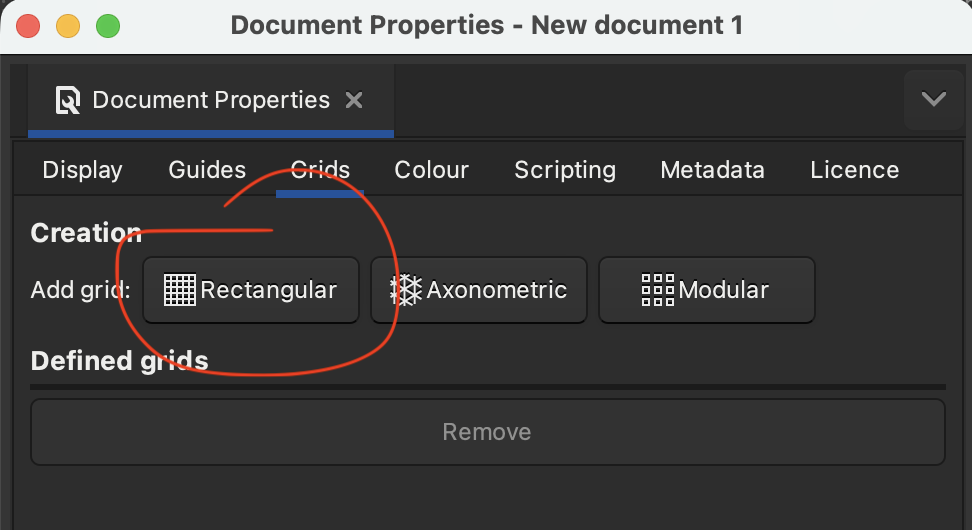Select the Grids tab
This screenshot has height=530, width=972.
pos(320,170)
